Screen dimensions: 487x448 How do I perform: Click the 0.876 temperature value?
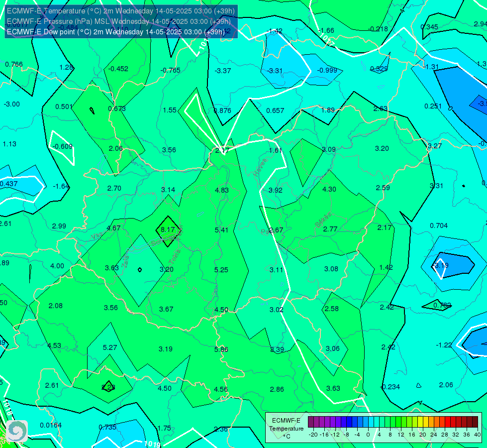[x=222, y=111]
